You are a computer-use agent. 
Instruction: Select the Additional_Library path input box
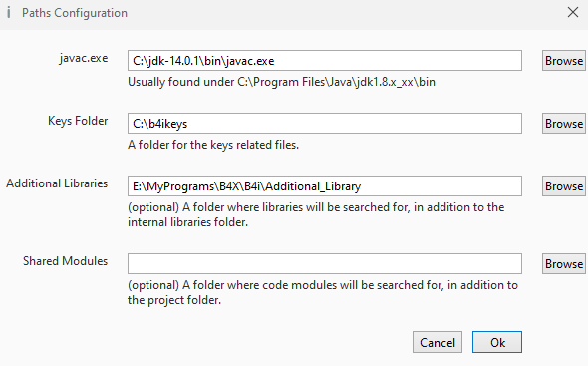tap(325, 185)
